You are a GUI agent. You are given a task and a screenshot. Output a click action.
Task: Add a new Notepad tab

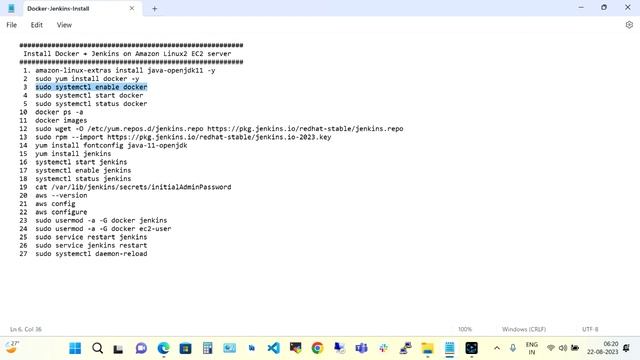(x=154, y=9)
